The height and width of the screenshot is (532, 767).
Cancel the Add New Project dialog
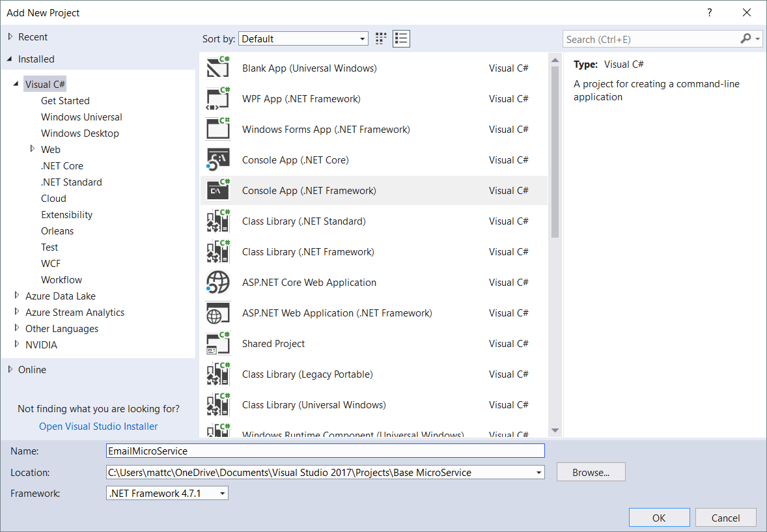pos(725,518)
